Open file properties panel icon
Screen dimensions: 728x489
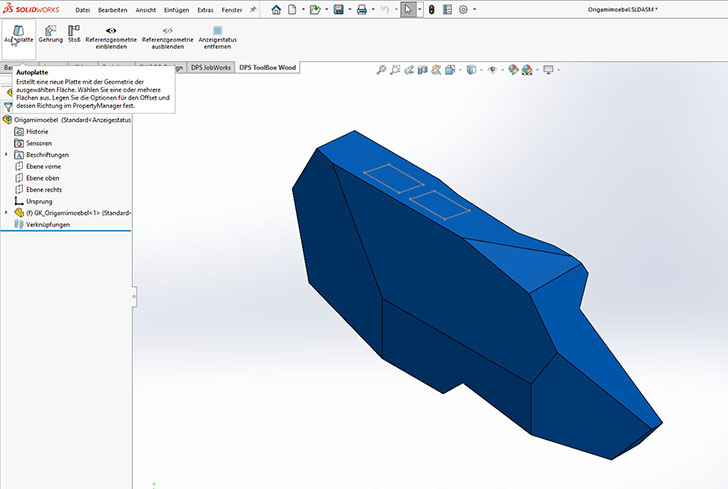(447, 9)
